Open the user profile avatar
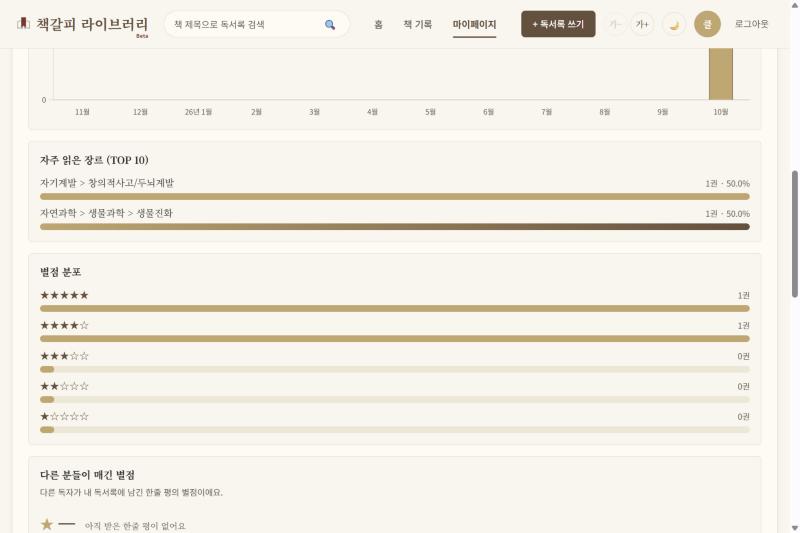This screenshot has height=533, width=800. pyautogui.click(x=707, y=24)
